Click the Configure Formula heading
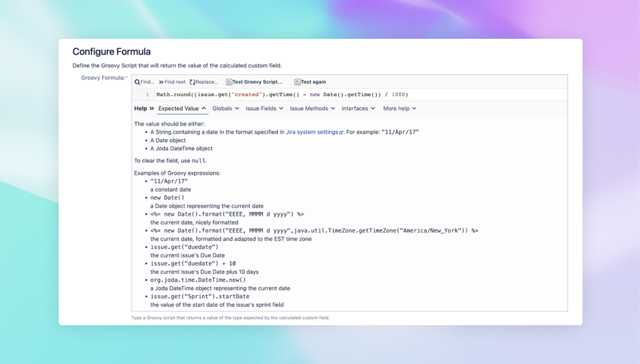Viewport: 640px width, 364px height. pos(112,52)
